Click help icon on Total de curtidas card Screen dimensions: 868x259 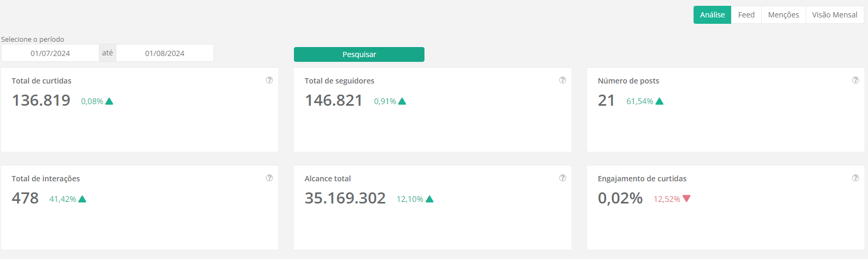[x=270, y=80]
